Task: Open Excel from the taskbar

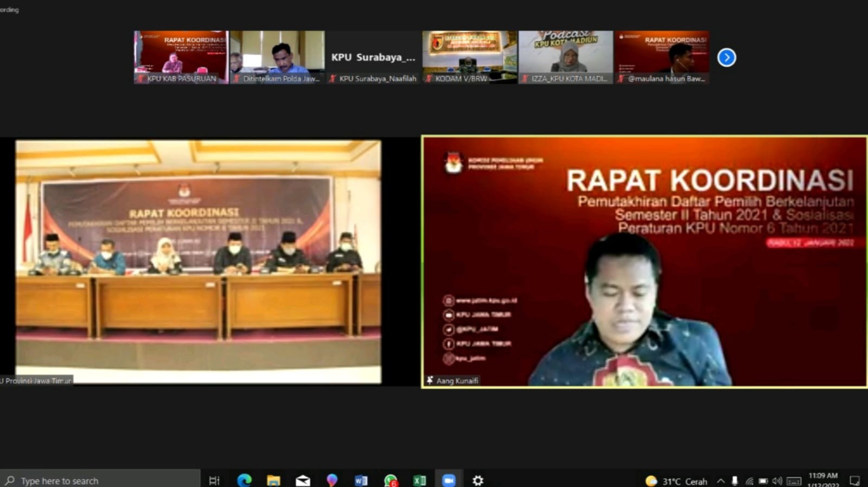Action: [x=419, y=480]
